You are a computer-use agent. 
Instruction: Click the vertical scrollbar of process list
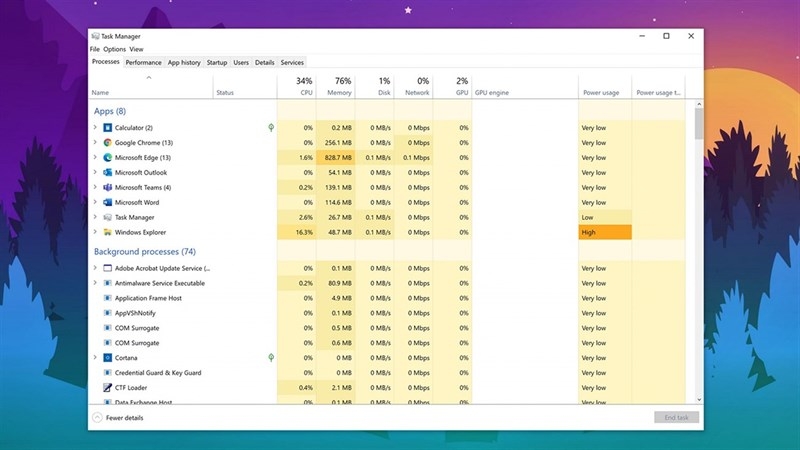tap(698, 250)
